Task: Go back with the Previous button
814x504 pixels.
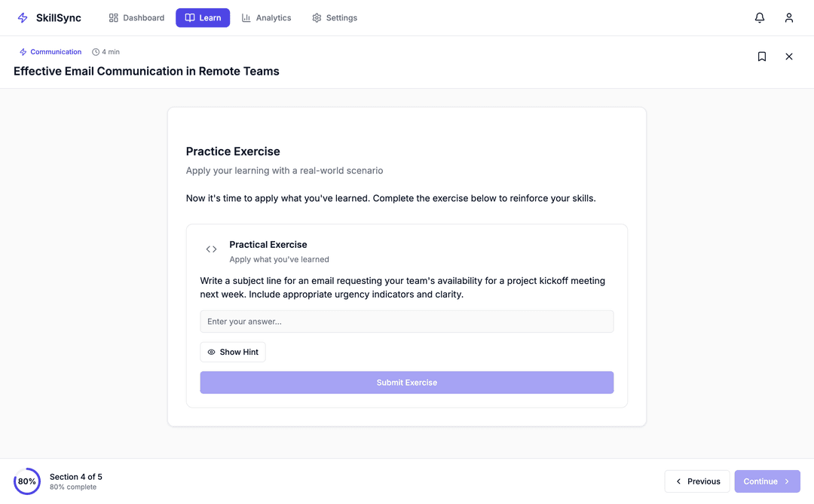Action: coord(697,481)
